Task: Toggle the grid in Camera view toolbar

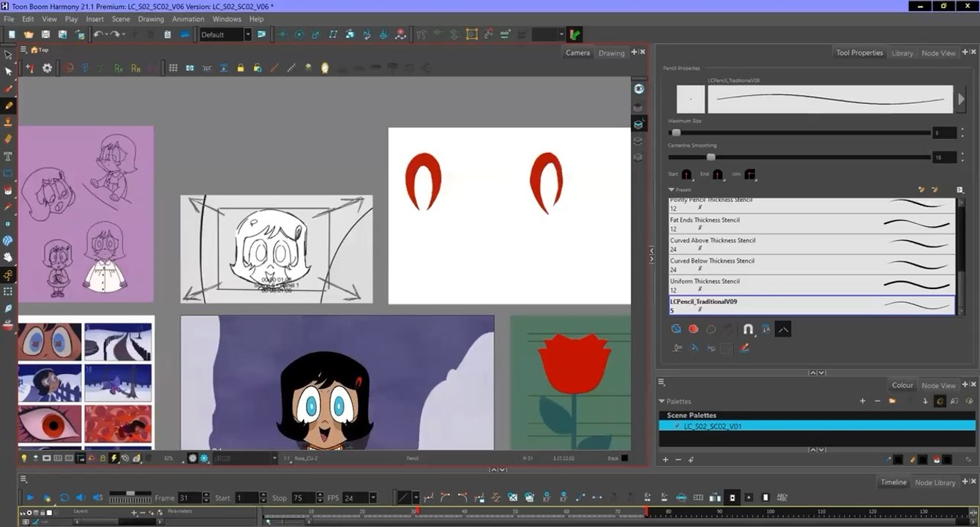Action: tap(173, 68)
